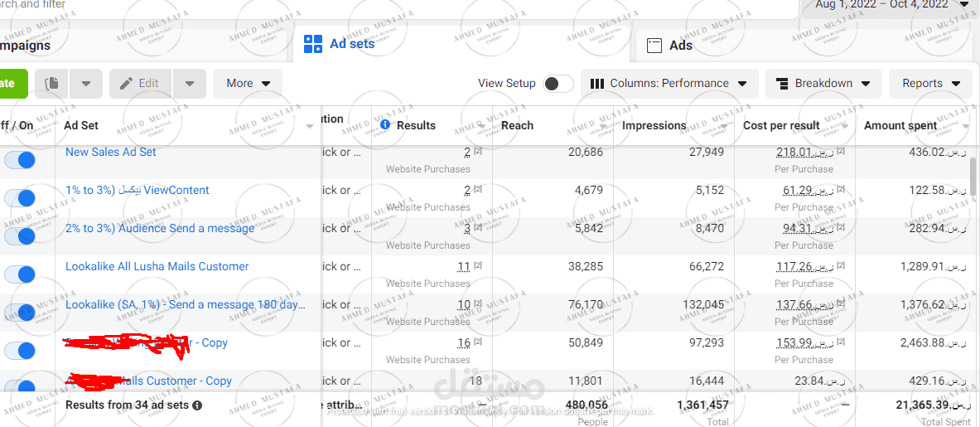Open Lookalike All Lusha Mails Customer ad set
The image size is (980, 427).
click(x=157, y=266)
